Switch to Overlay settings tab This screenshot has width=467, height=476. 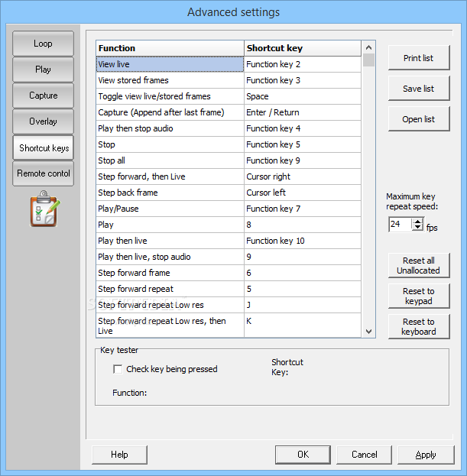pyautogui.click(x=43, y=121)
